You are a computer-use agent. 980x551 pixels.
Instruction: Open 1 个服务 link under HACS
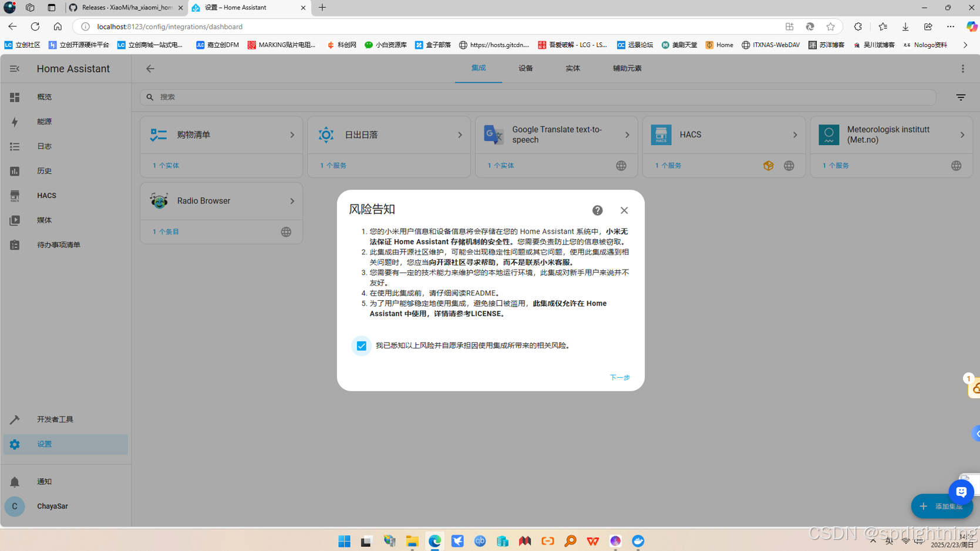click(668, 166)
